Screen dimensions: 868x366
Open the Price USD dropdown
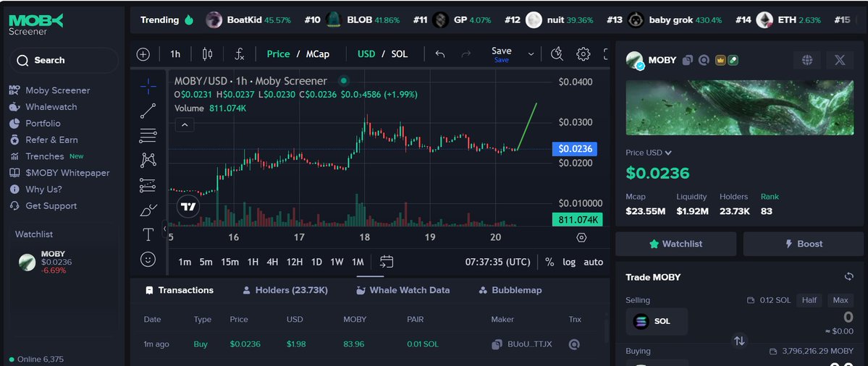648,153
